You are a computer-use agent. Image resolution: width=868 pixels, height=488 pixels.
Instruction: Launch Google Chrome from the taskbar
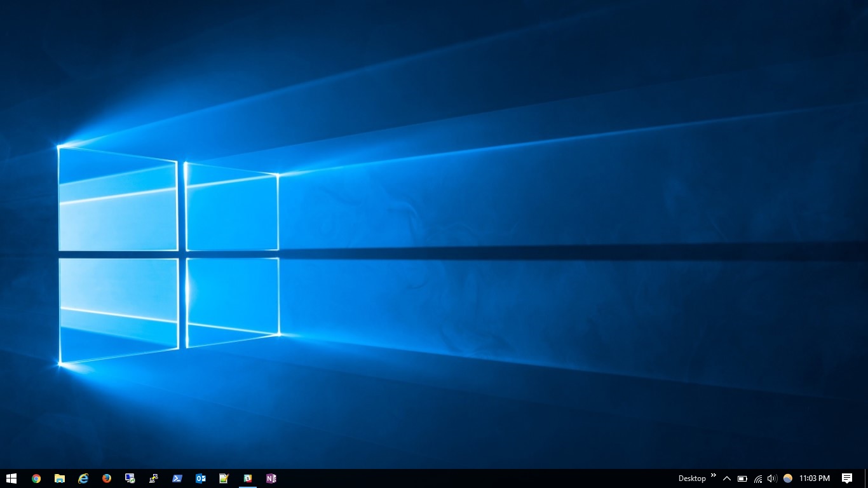coord(36,478)
